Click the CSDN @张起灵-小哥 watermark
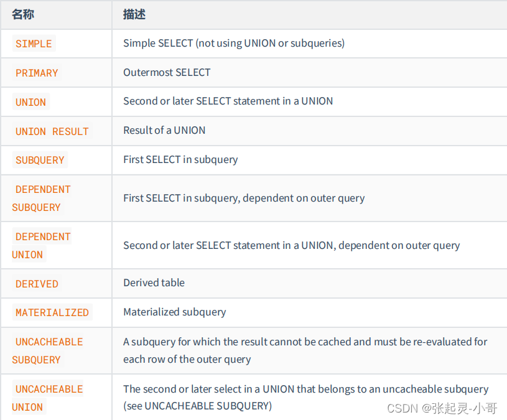 (442, 408)
